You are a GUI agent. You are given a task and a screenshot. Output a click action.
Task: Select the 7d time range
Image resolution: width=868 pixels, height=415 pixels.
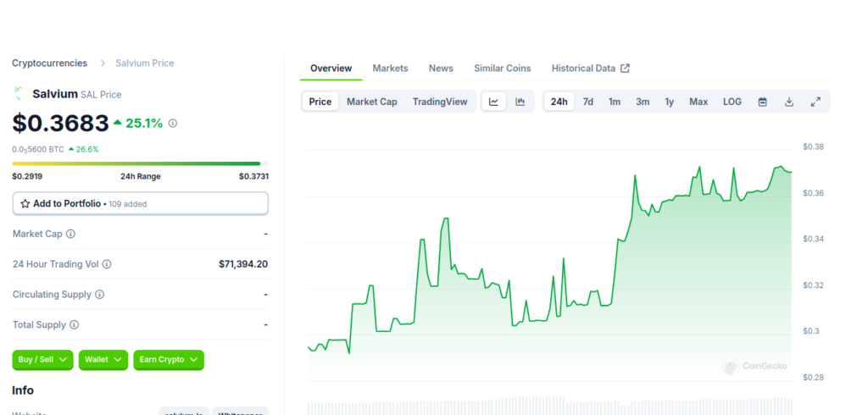coord(588,102)
